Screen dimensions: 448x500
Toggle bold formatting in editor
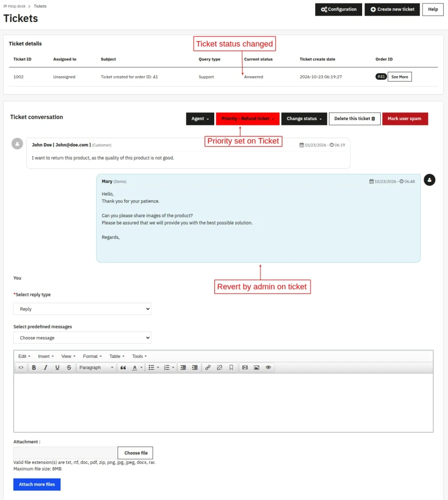point(34,367)
